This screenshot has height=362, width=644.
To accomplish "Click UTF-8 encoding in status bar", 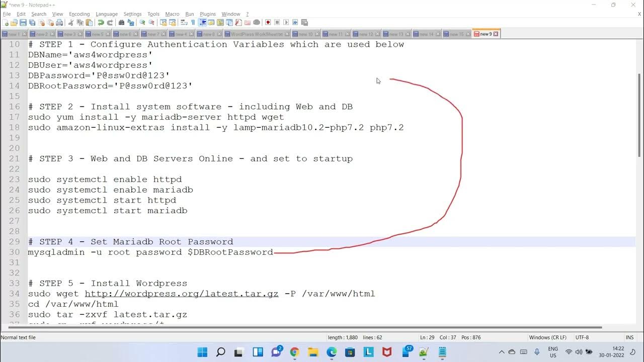I will click(x=582, y=337).
